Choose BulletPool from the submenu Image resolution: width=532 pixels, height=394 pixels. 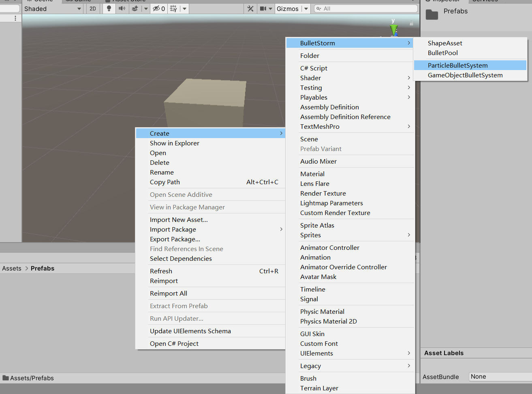pyautogui.click(x=470, y=53)
